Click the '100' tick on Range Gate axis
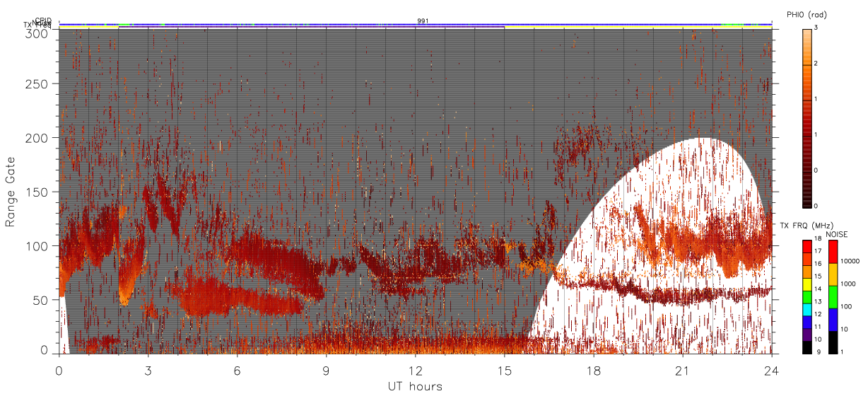 tap(38, 245)
